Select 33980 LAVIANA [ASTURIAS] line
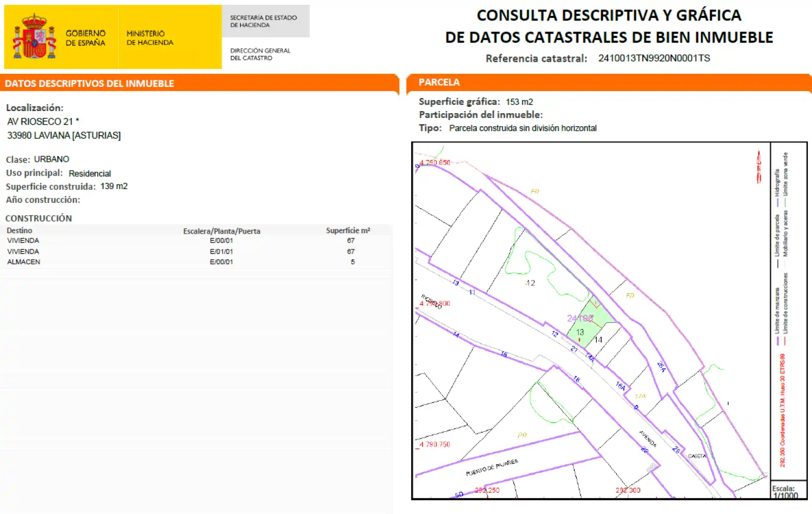The image size is (812, 514). [x=64, y=135]
